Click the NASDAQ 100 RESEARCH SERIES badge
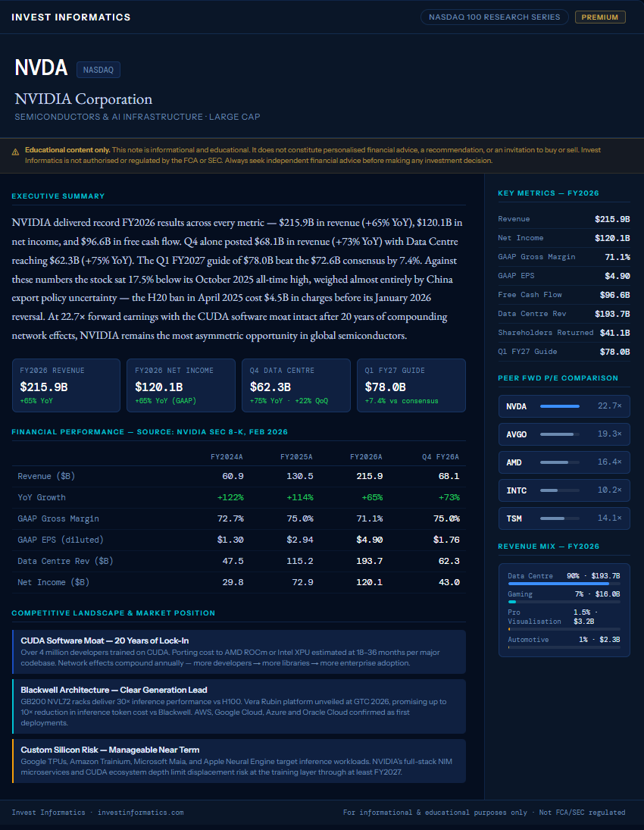This screenshot has height=830, width=644. click(494, 17)
